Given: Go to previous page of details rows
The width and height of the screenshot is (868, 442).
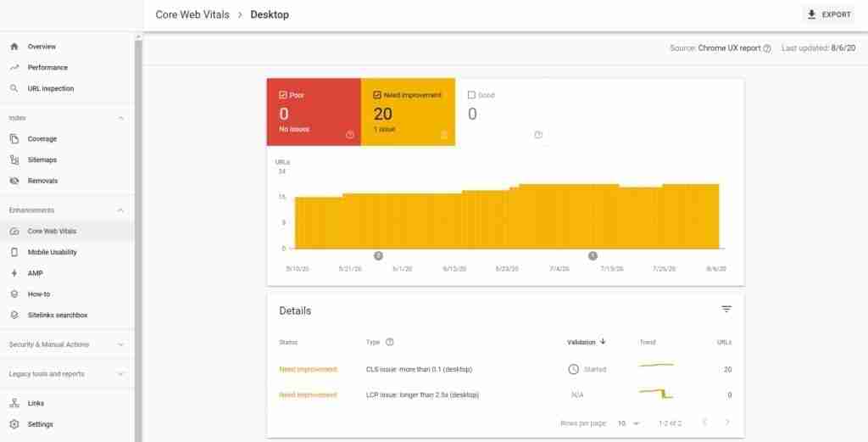Looking at the screenshot, I should 704,422.
